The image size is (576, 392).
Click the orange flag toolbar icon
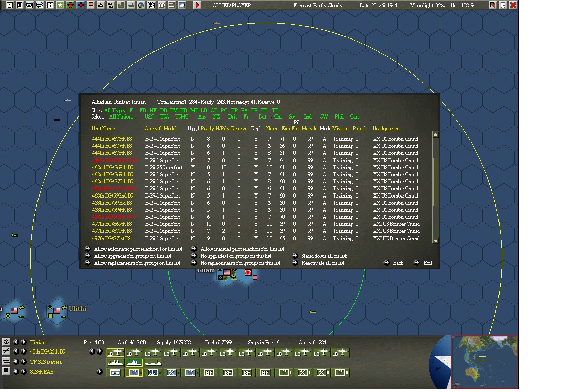(90, 5)
